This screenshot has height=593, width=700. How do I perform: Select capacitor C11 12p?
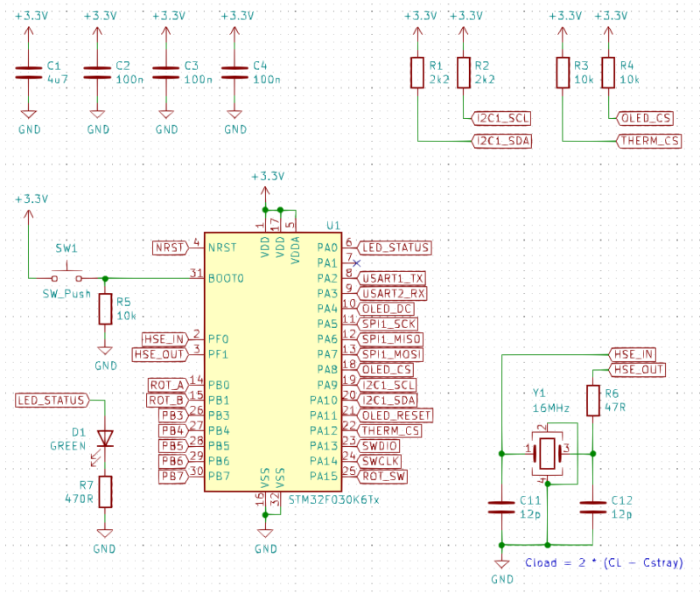click(501, 506)
